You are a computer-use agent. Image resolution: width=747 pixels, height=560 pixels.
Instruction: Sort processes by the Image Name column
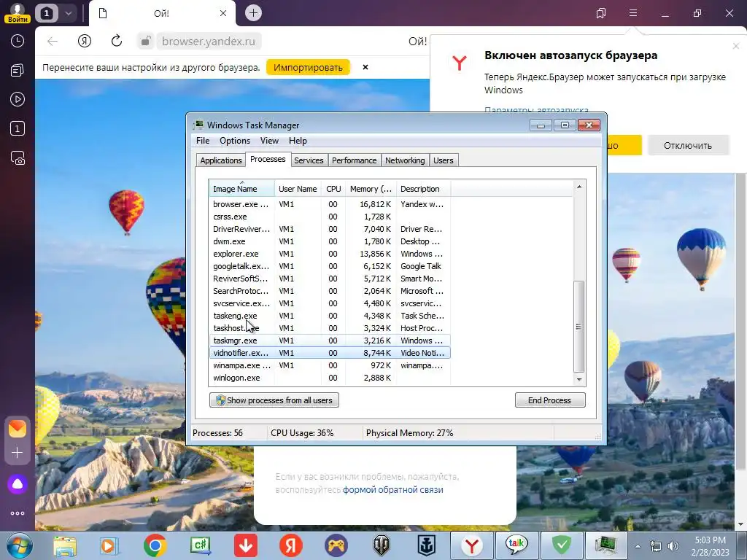241,189
